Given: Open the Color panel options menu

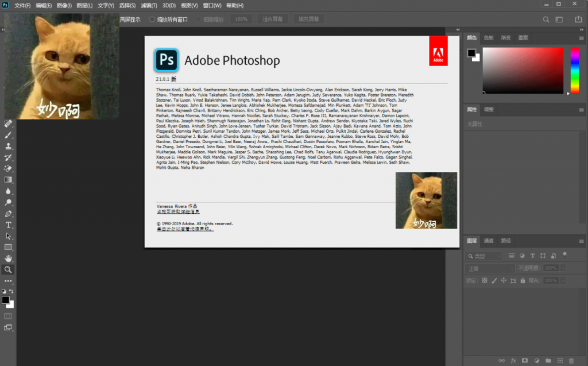Looking at the screenshot, I should click(581, 38).
